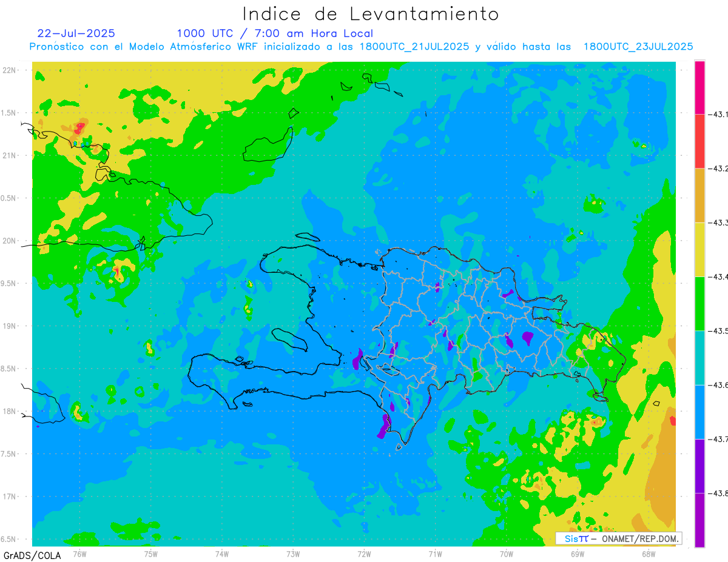Pick the teal colorbar swatch

(699, 357)
